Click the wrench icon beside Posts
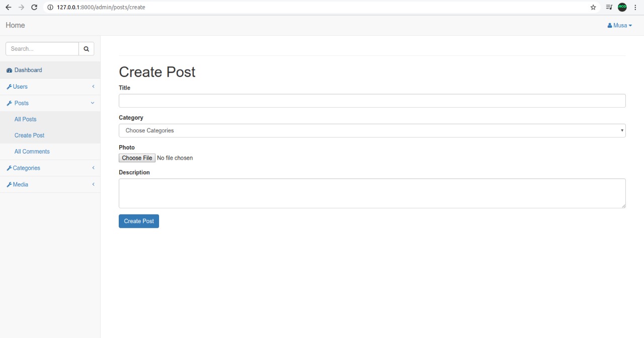The width and height of the screenshot is (644, 338). pyautogui.click(x=9, y=103)
